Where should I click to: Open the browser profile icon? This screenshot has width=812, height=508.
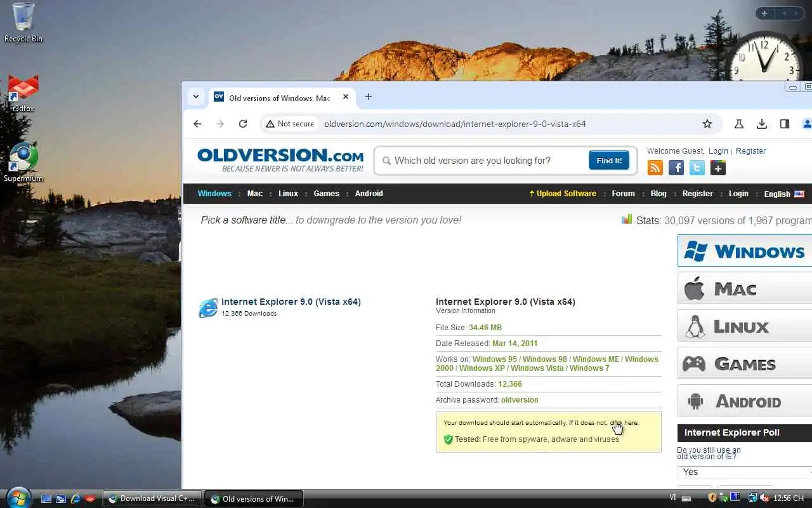point(807,124)
